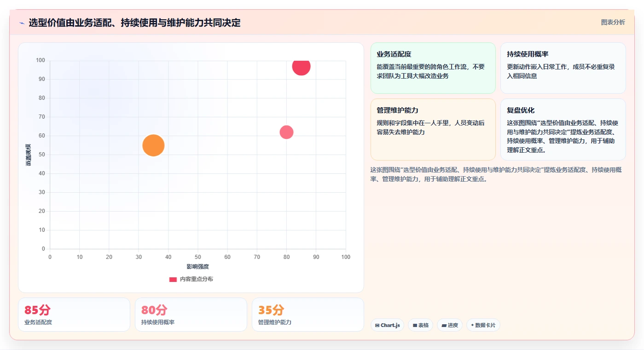The image size is (644, 350).
Task: Click the 数据卡片 chip diamond icon
Action: pos(472,325)
